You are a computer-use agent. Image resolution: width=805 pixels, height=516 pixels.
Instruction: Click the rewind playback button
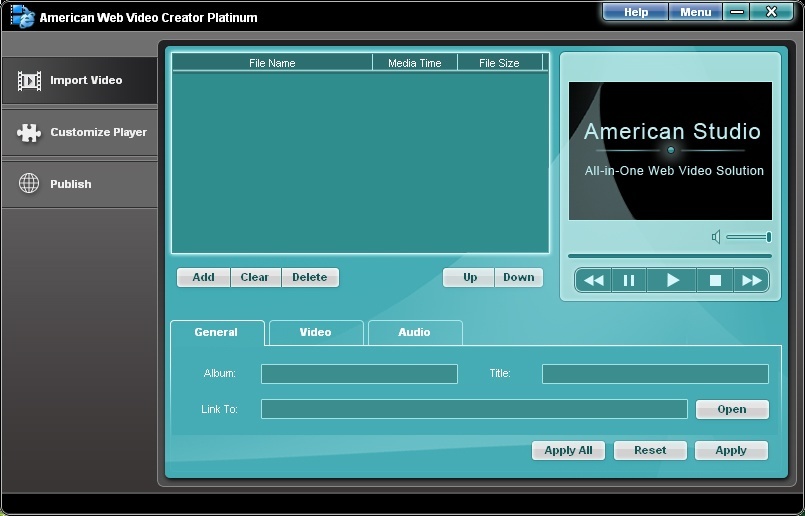tap(593, 280)
